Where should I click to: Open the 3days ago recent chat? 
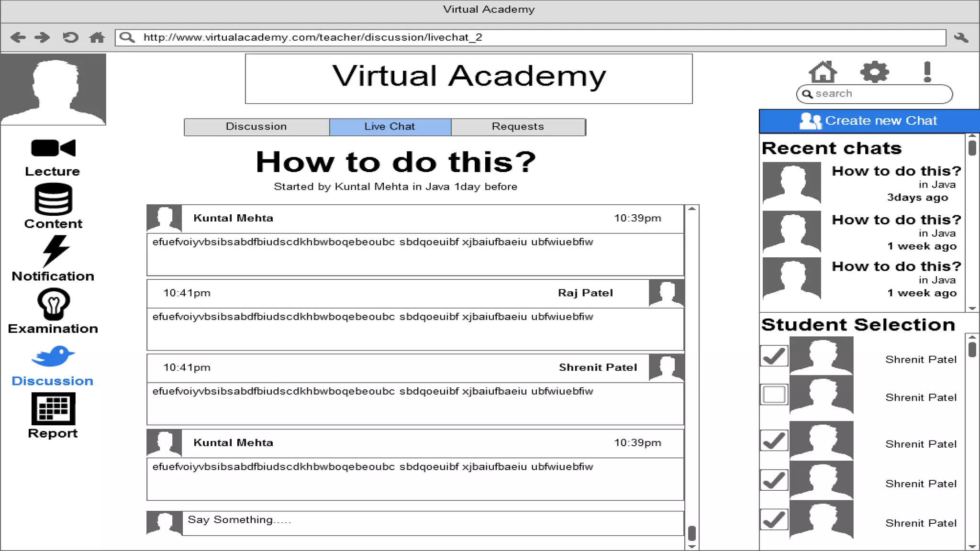coord(861,184)
